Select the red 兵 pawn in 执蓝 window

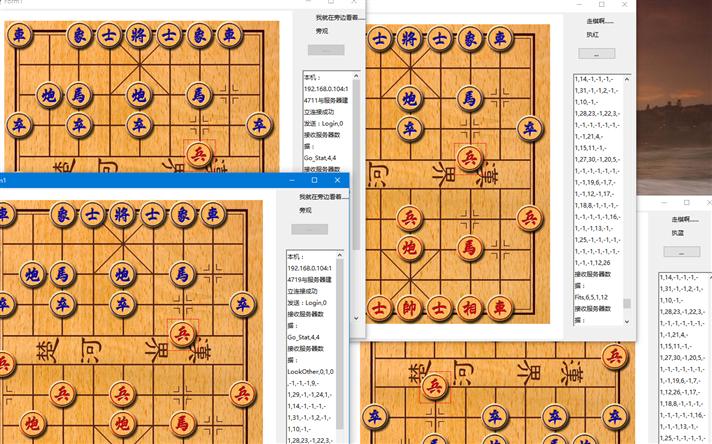click(x=433, y=386)
